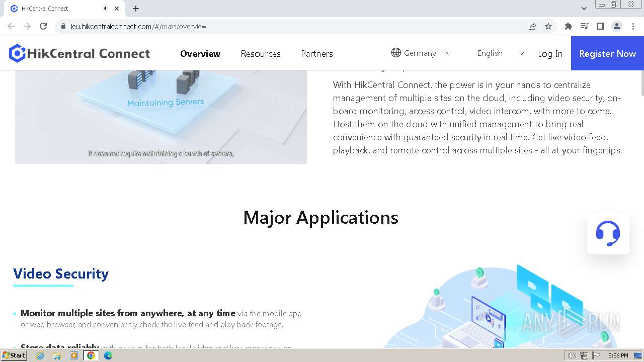The width and height of the screenshot is (644, 362).
Task: Mute the tab audio speaker icon
Action: (x=106, y=9)
